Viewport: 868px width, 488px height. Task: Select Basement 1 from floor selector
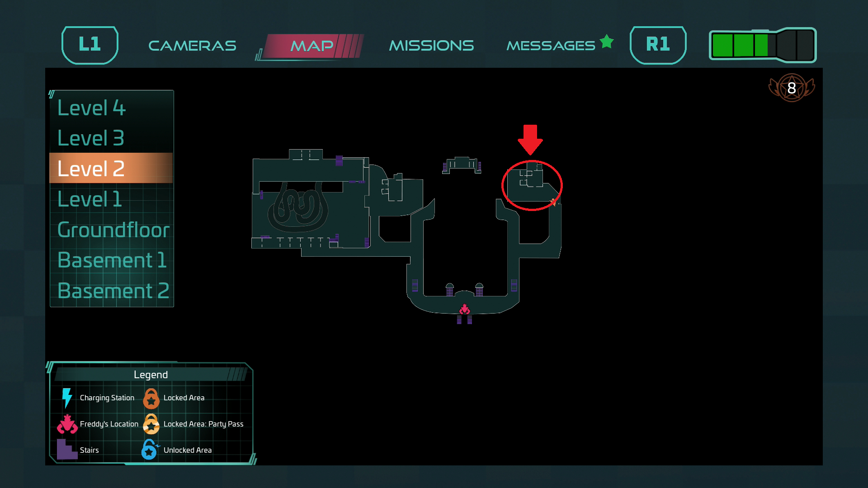(x=113, y=260)
